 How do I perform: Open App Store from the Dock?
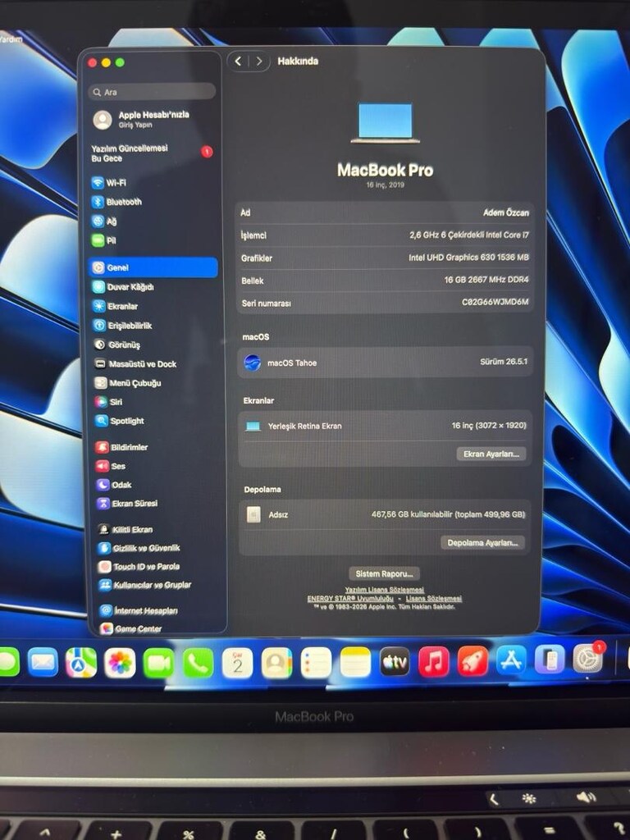tap(511, 660)
